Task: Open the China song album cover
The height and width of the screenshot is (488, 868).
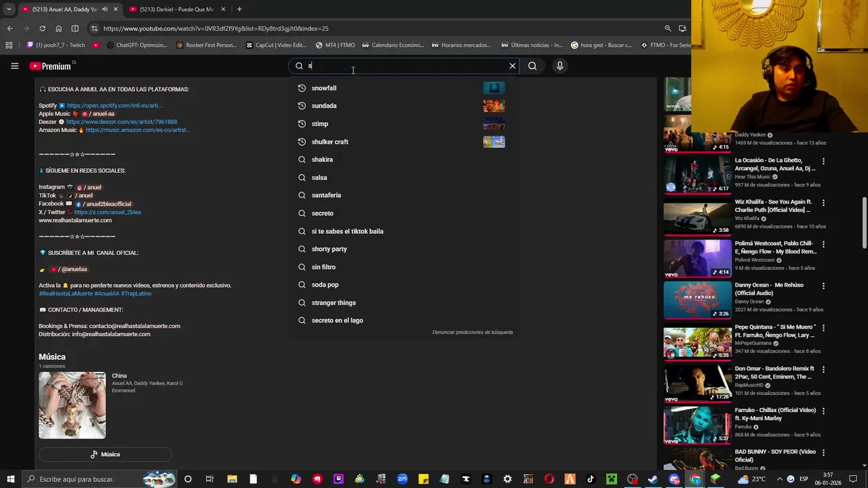Action: click(72, 405)
